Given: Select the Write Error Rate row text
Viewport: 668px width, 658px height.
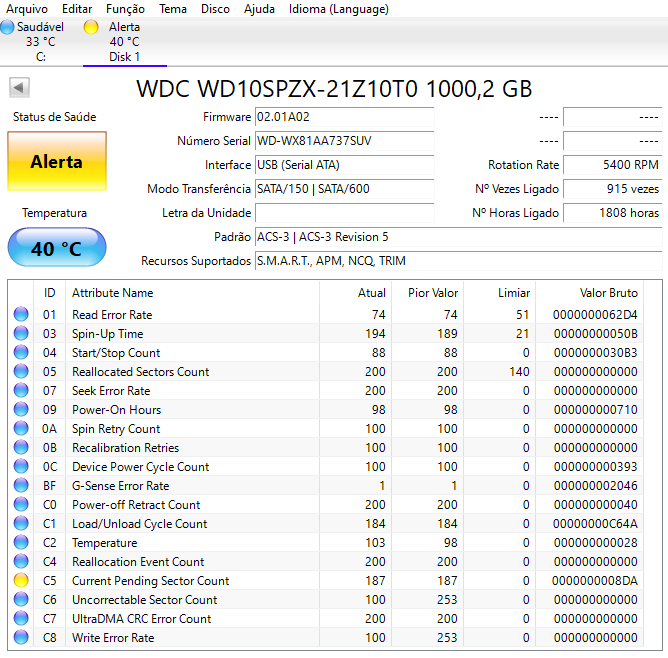Looking at the screenshot, I should [113, 638].
